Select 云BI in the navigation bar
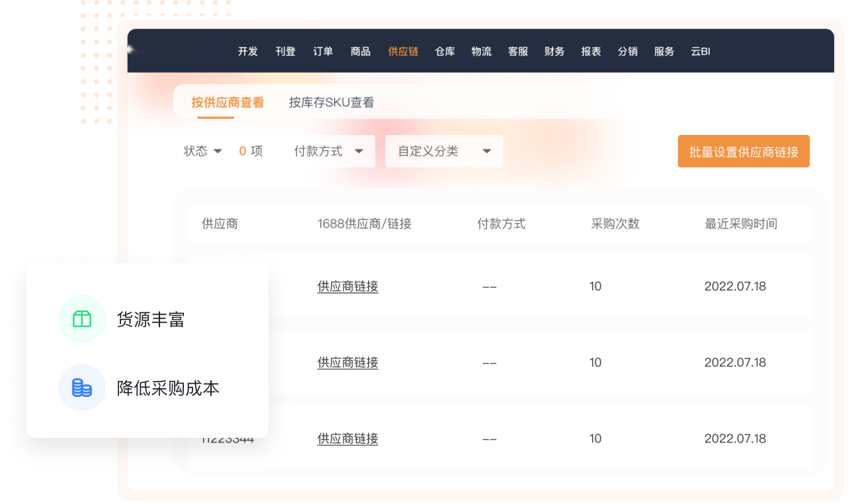This screenshot has height=504, width=848. 700,52
